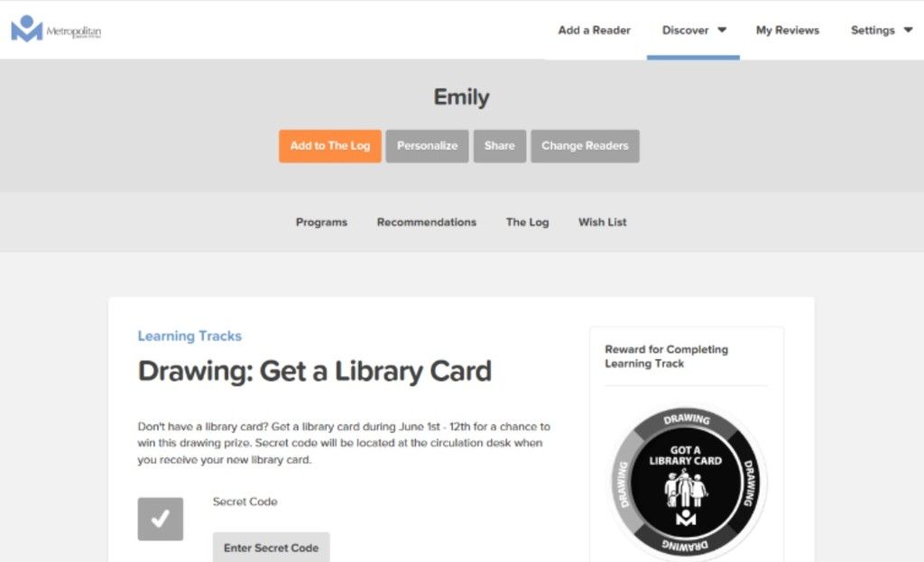Click the Drawing: Get a Library Card heading
This screenshot has height=562, width=924.
tap(315, 372)
